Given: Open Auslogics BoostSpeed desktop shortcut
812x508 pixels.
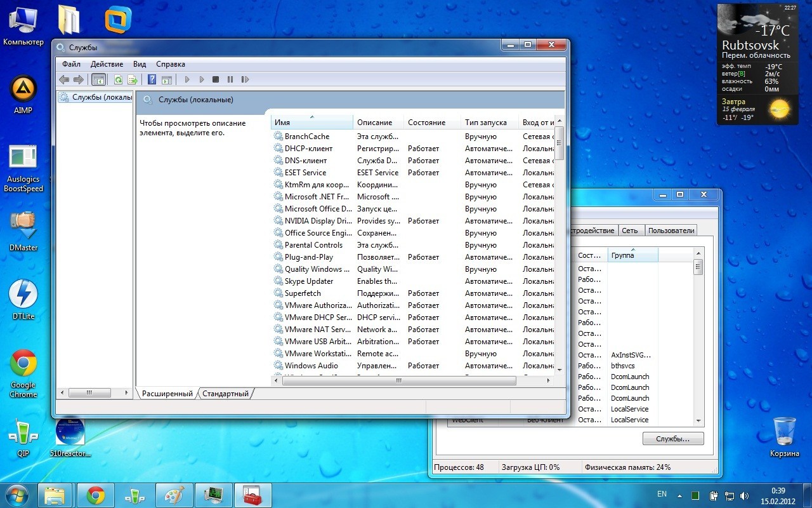Looking at the screenshot, I should tap(23, 169).
